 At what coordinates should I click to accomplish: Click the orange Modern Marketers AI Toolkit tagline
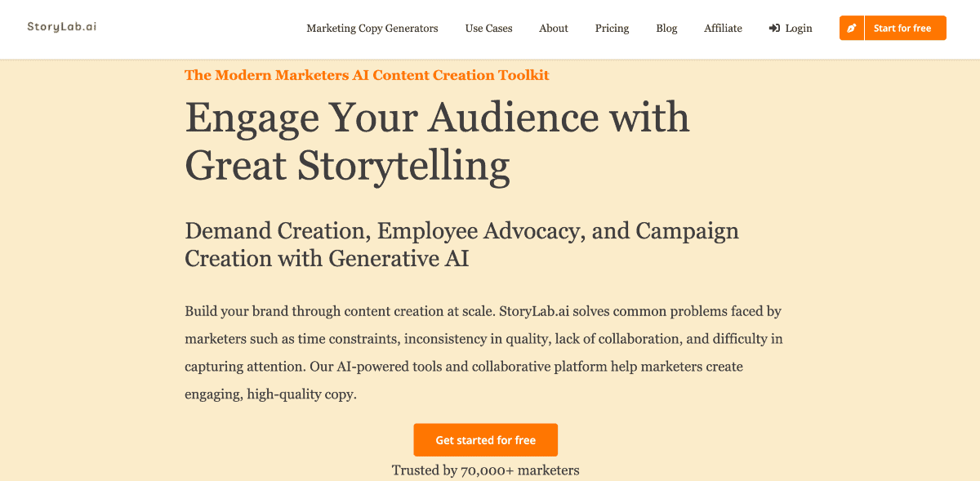(367, 75)
